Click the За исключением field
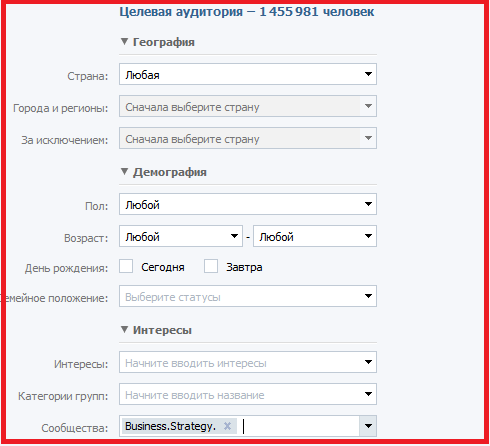Image resolution: width=490 pixels, height=446 pixels. 248,138
